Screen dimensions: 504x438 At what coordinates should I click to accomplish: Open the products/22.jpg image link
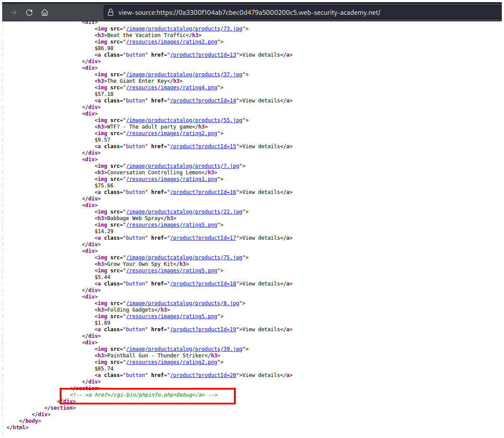(184, 212)
